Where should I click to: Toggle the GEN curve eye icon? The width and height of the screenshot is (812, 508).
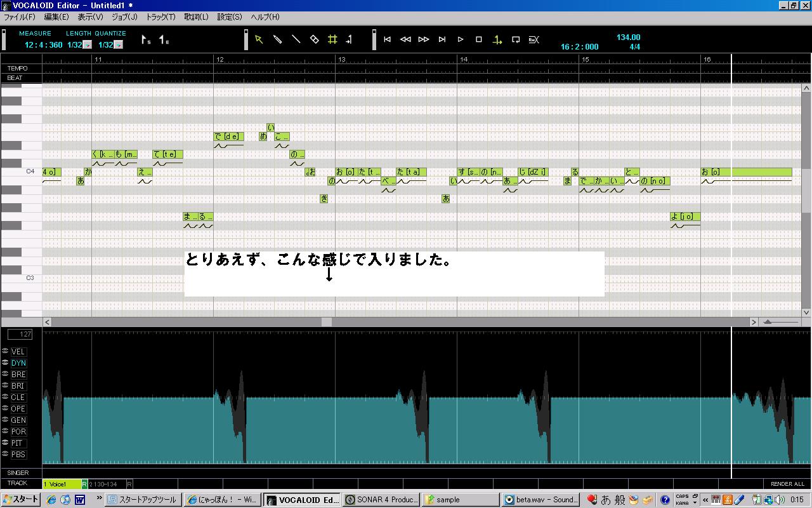pyautogui.click(x=5, y=420)
